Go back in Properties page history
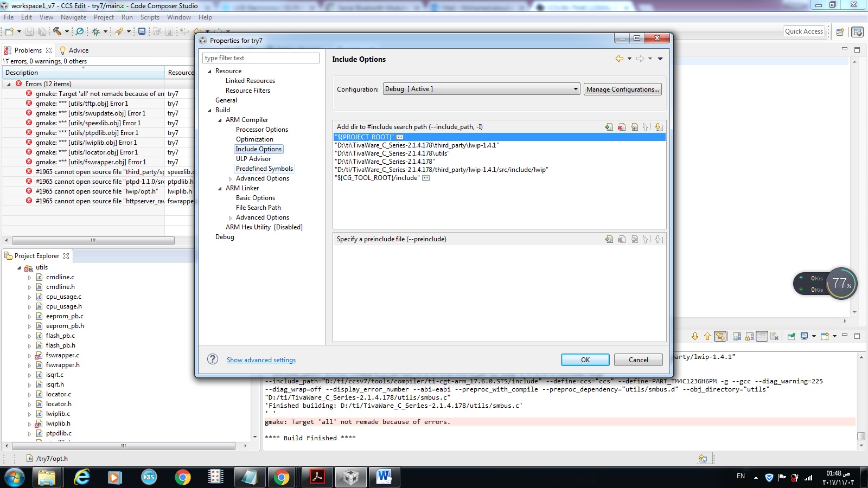Viewport: 868px width, 488px height. [x=619, y=59]
